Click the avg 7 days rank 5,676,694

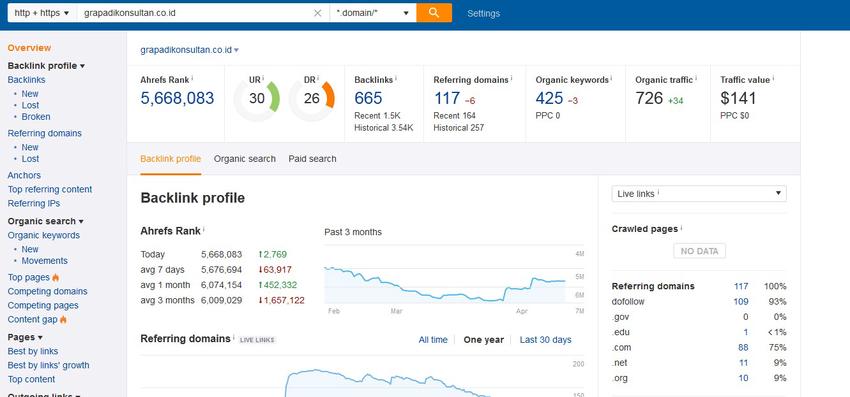click(221, 270)
